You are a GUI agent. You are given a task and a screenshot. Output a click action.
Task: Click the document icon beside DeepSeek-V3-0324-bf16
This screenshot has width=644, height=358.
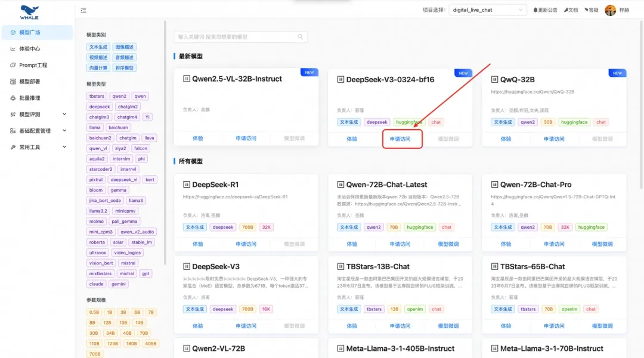(x=340, y=80)
